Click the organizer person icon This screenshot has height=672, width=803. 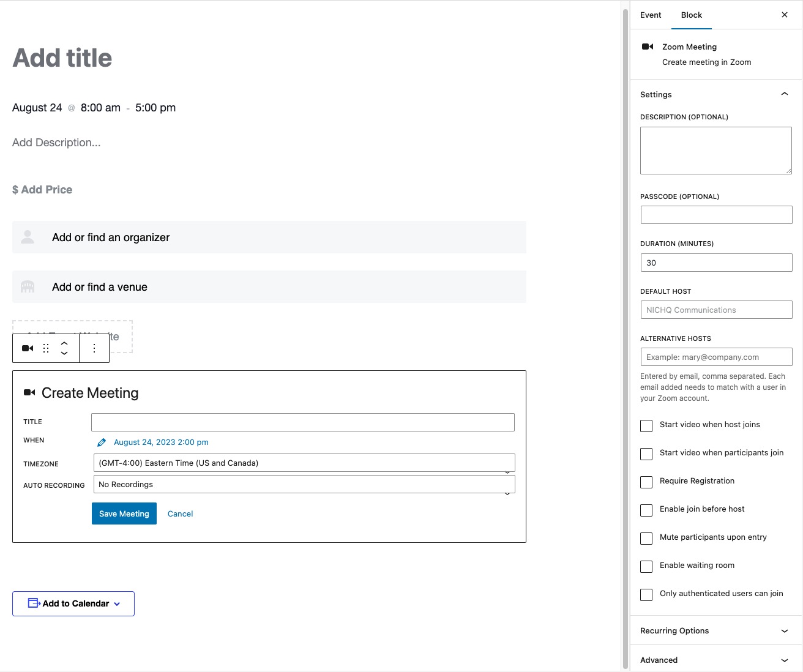pyautogui.click(x=28, y=237)
